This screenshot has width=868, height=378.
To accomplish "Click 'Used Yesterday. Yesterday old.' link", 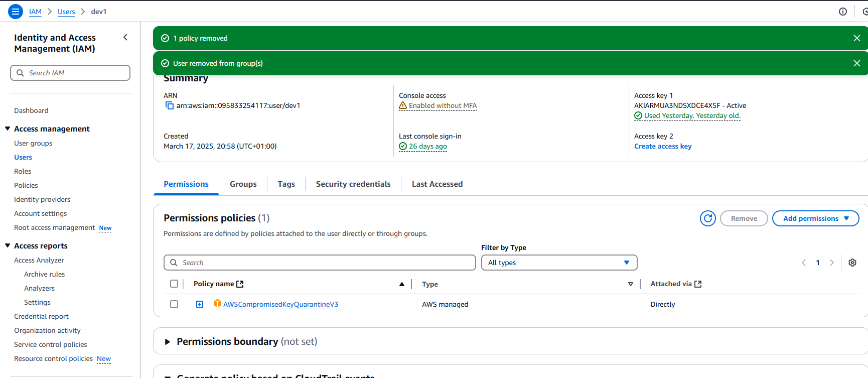I will click(692, 115).
